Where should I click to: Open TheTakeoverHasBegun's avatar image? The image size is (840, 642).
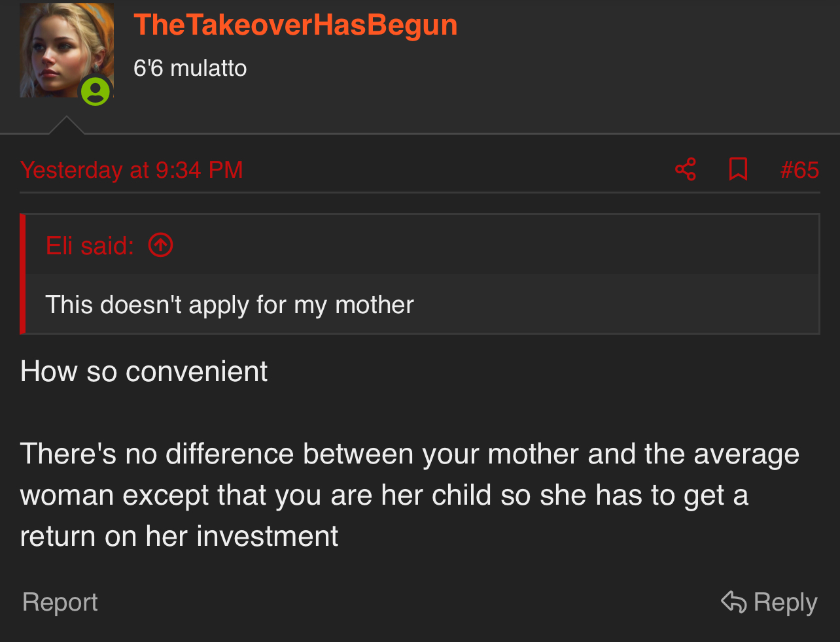pos(67,50)
